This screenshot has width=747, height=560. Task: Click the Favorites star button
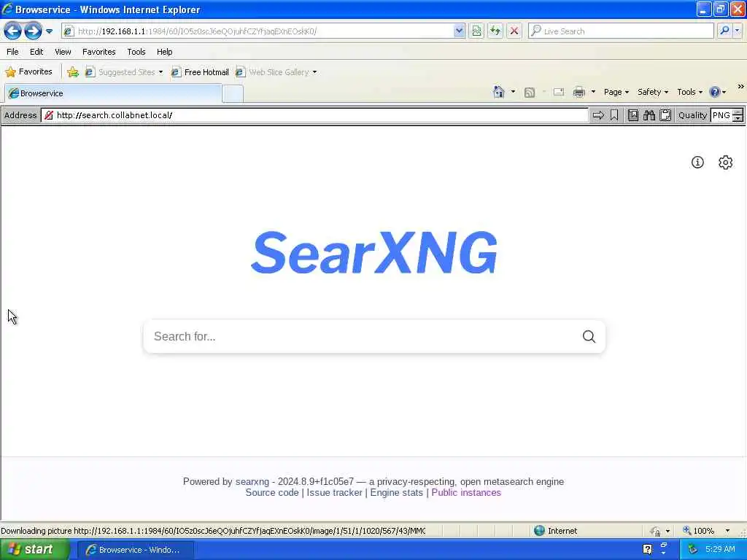coord(28,72)
